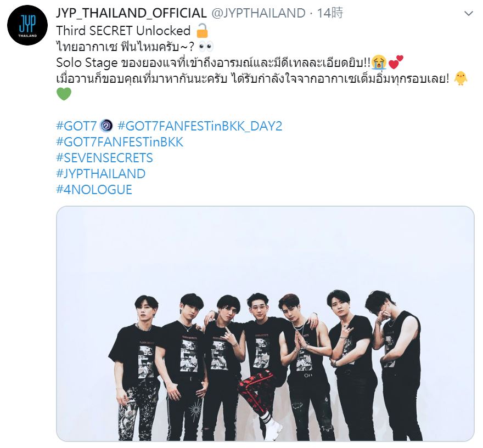Click the crying face emoji
The height and width of the screenshot is (448, 483).
(379, 63)
